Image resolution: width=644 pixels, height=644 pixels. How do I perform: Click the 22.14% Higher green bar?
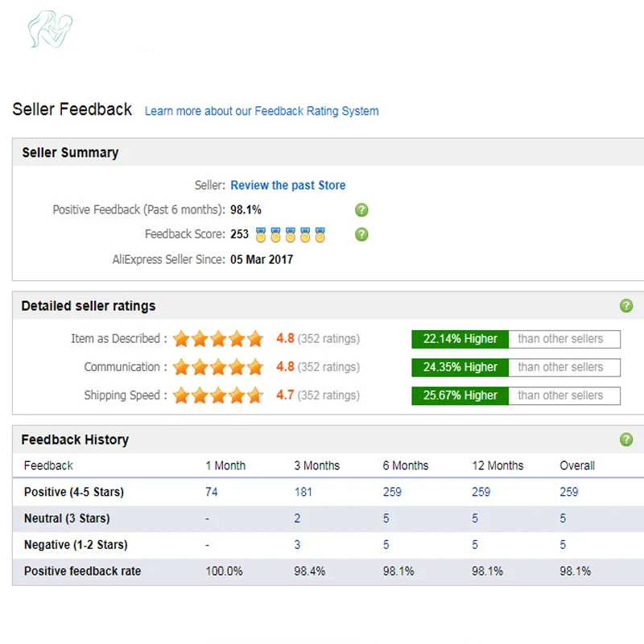460,339
